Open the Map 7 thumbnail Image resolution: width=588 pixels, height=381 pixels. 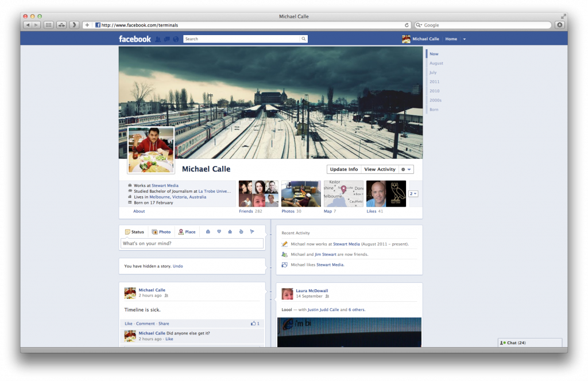[x=343, y=194]
